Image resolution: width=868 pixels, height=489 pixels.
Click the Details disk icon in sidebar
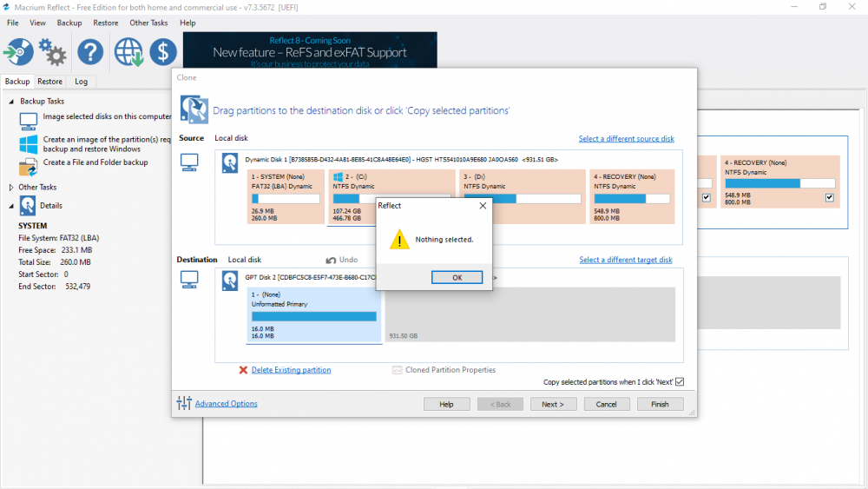pos(27,206)
